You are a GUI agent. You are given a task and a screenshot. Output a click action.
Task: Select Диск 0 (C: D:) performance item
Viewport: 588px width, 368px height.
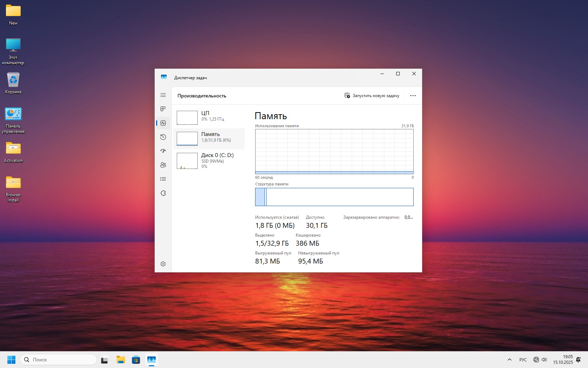click(209, 160)
